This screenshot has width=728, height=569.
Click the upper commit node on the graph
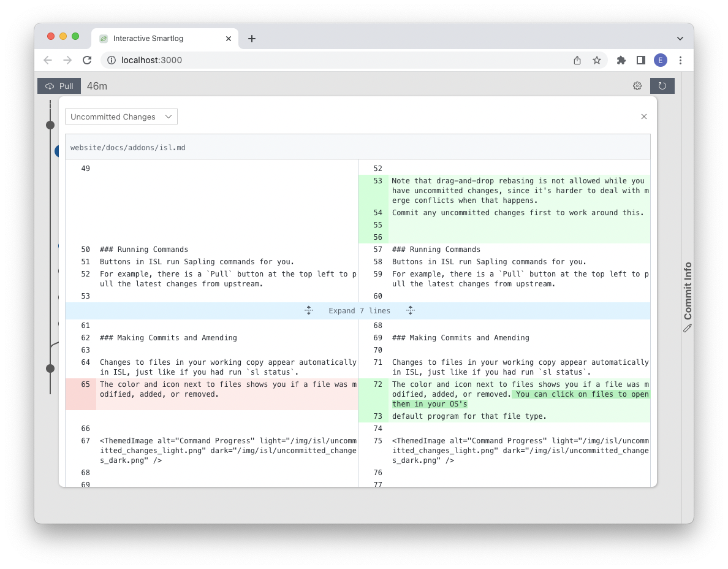50,125
